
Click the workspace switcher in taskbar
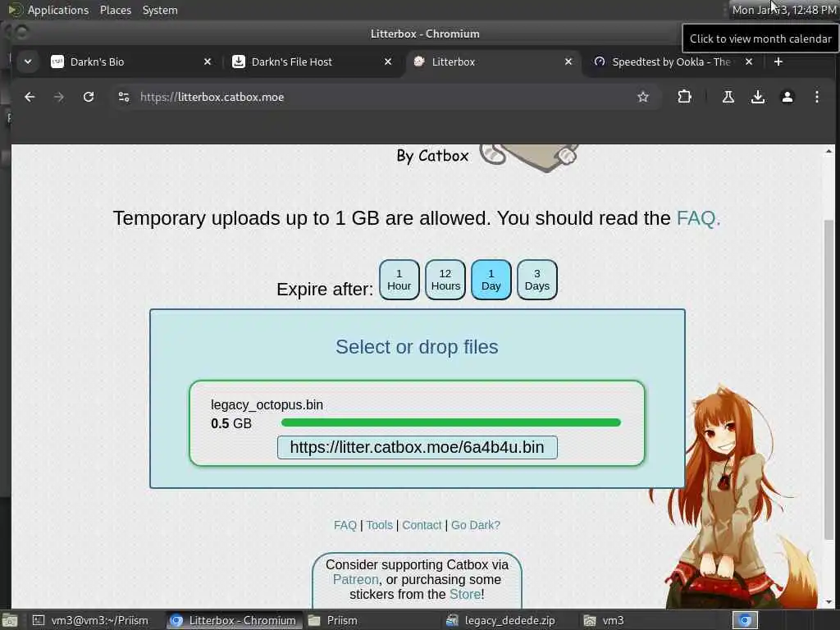[x=745, y=620]
